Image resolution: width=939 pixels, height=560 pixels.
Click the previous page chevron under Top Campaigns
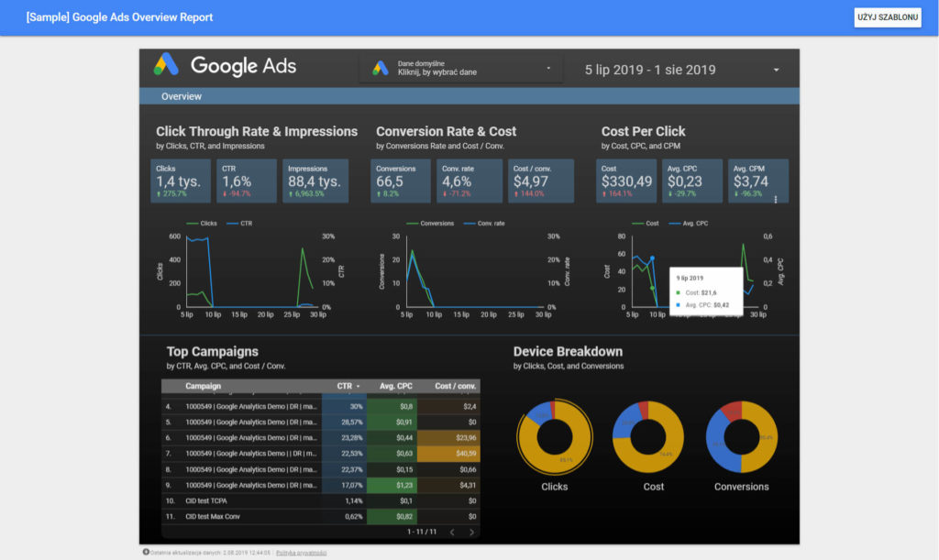coord(452,532)
